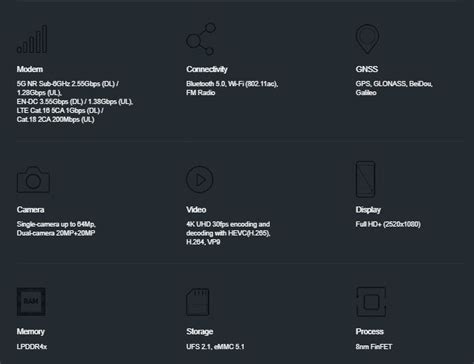
Task: Click the 8nm FinFET process text
Action: click(x=374, y=347)
